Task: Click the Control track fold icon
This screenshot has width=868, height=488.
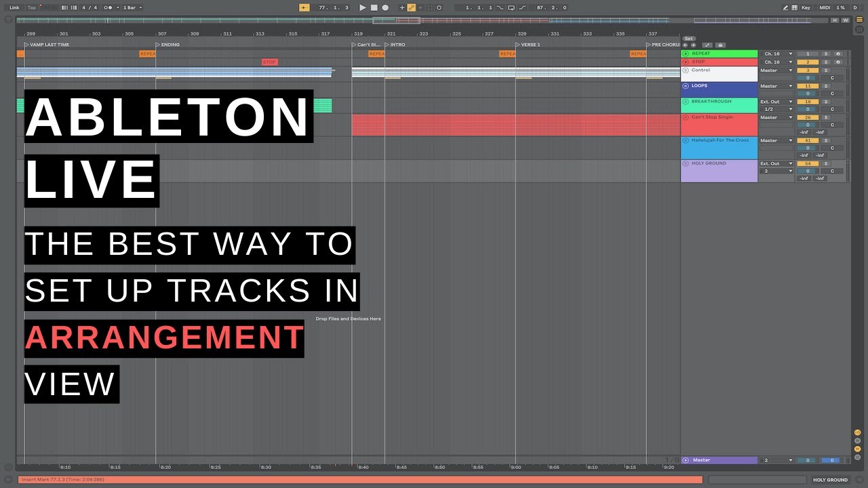Action: pyautogui.click(x=686, y=70)
